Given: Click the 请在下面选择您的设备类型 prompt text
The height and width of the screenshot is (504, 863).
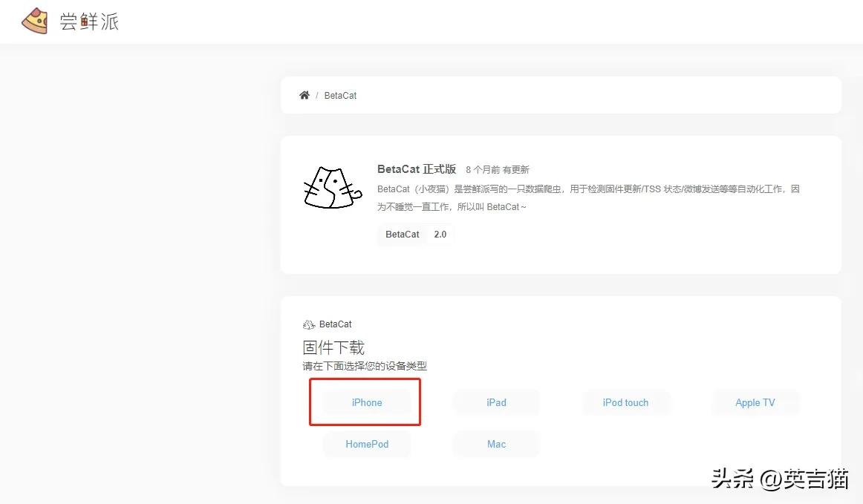Looking at the screenshot, I should 362,366.
